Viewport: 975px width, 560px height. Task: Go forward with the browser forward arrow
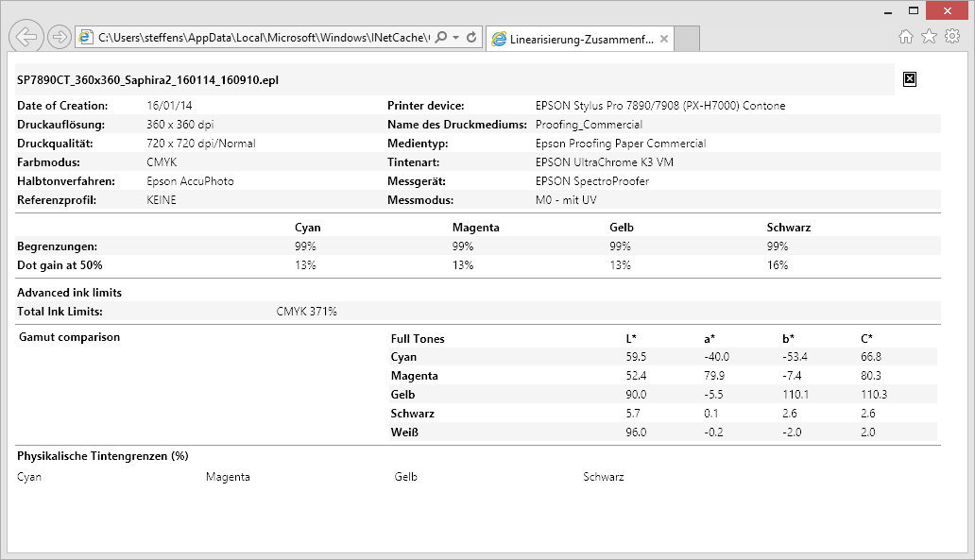point(60,37)
